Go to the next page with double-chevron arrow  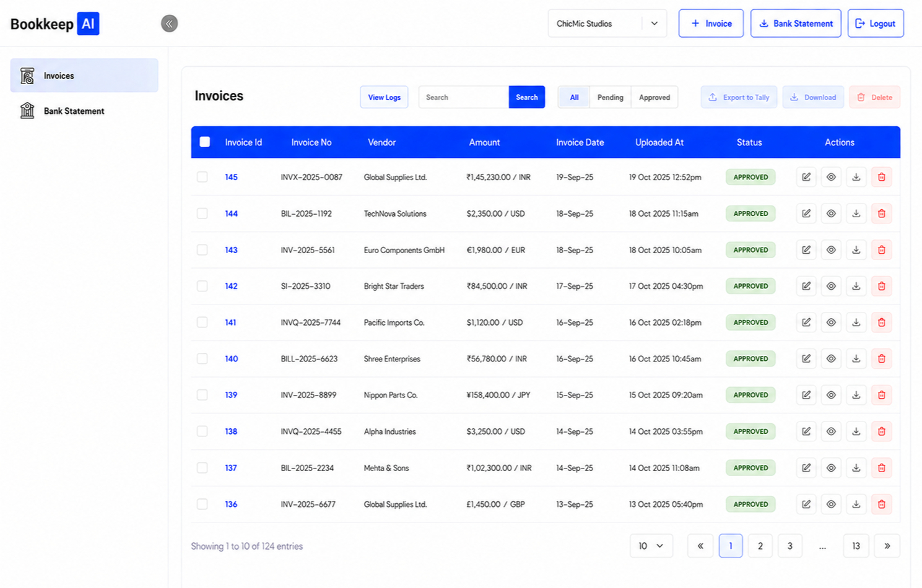(x=887, y=546)
